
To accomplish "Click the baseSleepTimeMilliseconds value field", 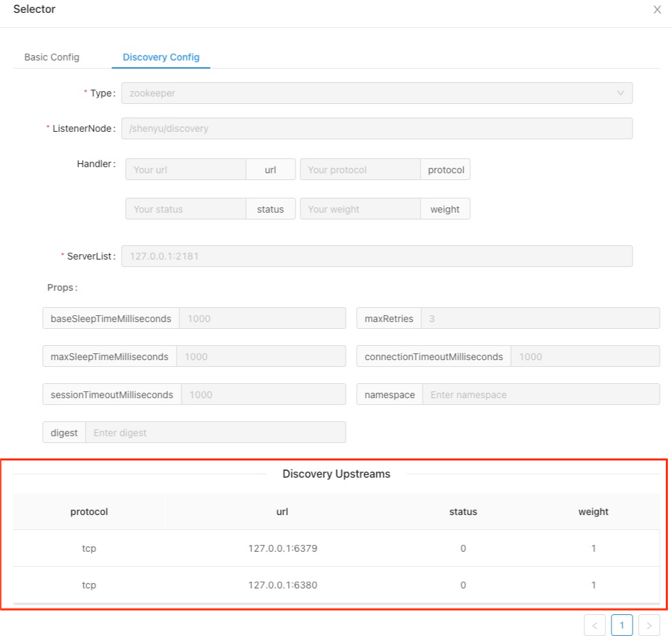I will click(x=262, y=318).
